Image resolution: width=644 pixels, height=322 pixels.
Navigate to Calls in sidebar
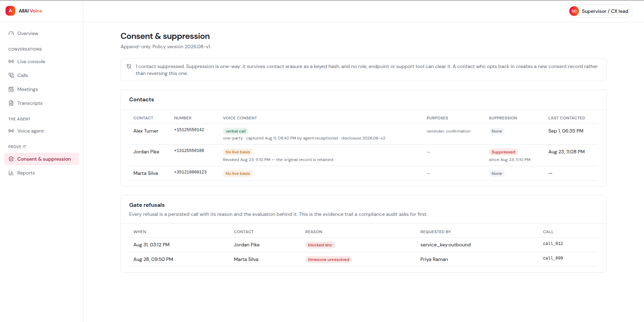pyautogui.click(x=42, y=75)
